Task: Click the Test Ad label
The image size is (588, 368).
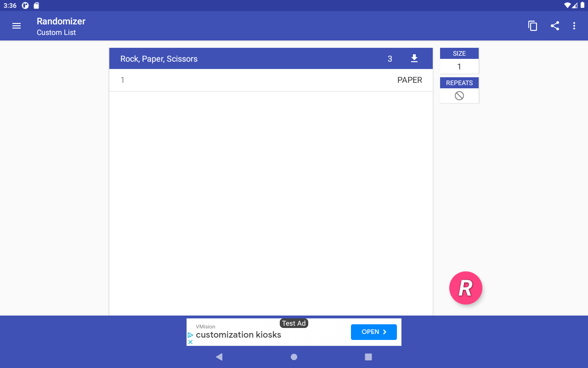Action: (x=294, y=323)
